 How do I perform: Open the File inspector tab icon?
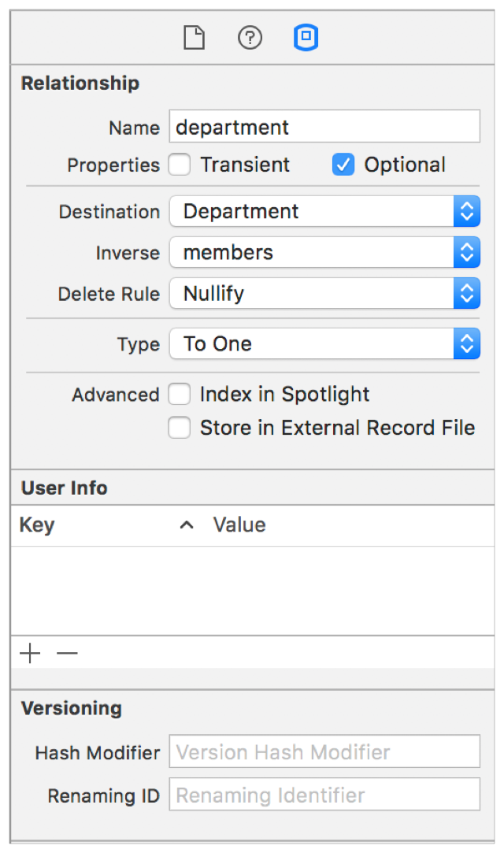point(194,38)
